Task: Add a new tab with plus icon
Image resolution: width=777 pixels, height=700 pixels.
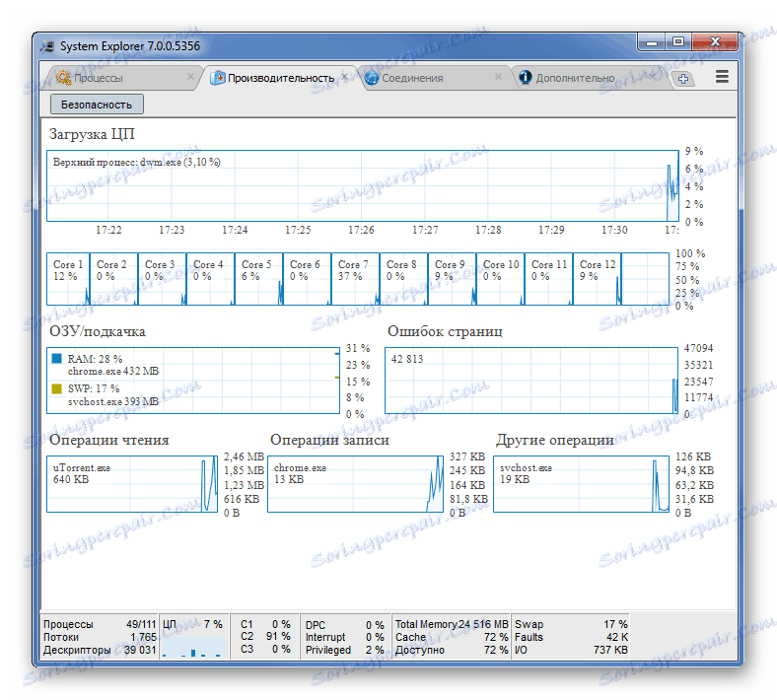Action: (x=683, y=78)
